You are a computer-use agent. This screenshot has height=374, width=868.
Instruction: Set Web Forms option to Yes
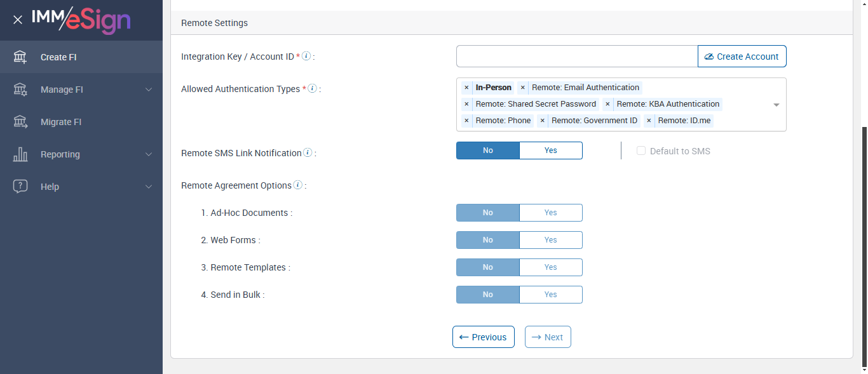pyautogui.click(x=550, y=240)
